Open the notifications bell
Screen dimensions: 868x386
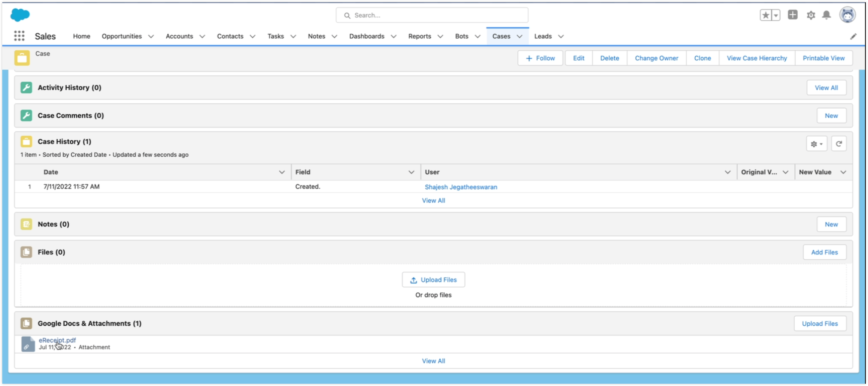click(x=826, y=15)
